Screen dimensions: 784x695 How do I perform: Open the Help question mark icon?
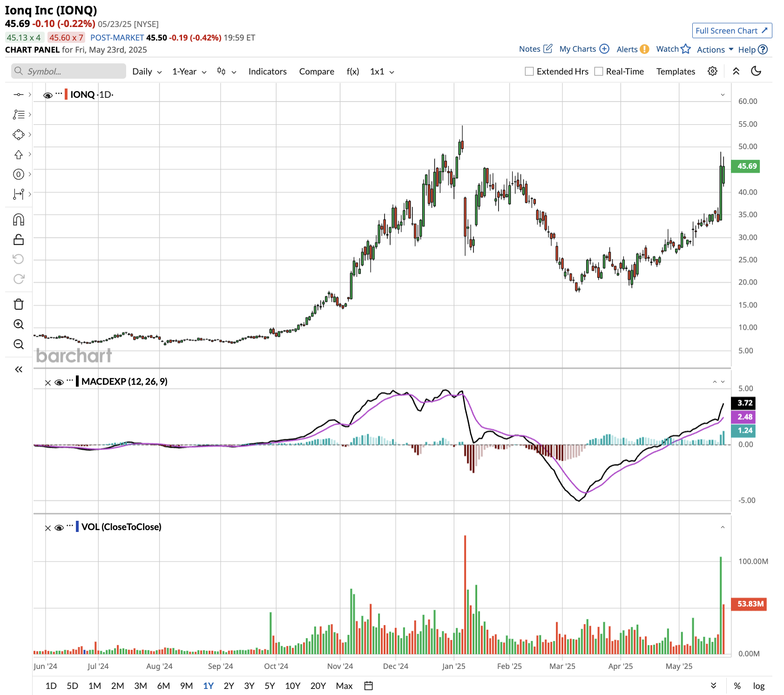coord(763,49)
